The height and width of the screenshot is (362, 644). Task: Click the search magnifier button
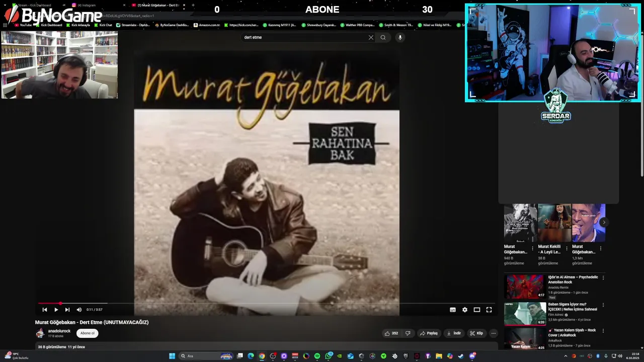[x=383, y=37]
